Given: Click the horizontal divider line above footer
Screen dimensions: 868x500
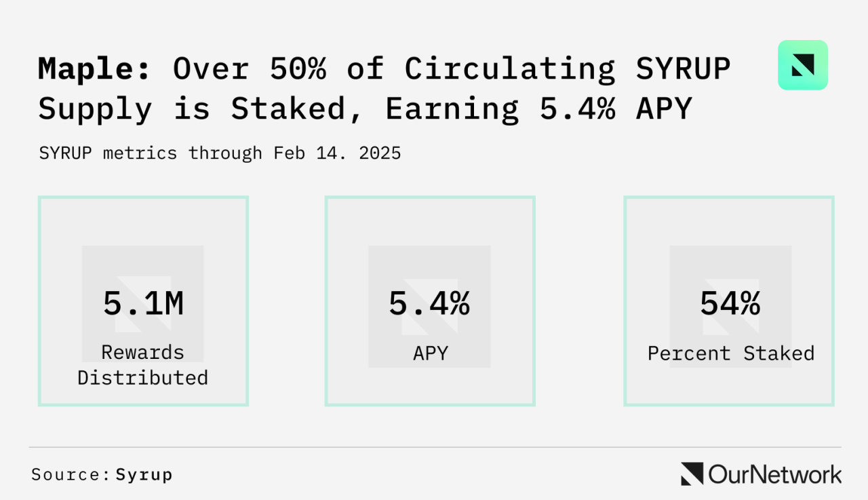Looking at the screenshot, I should [434, 447].
